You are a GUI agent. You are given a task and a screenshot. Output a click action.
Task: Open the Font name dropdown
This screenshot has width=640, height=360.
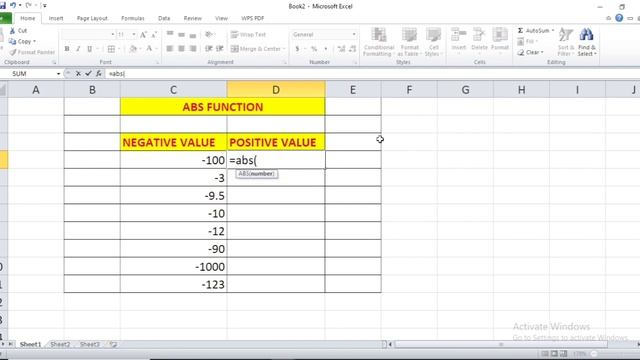(113, 35)
